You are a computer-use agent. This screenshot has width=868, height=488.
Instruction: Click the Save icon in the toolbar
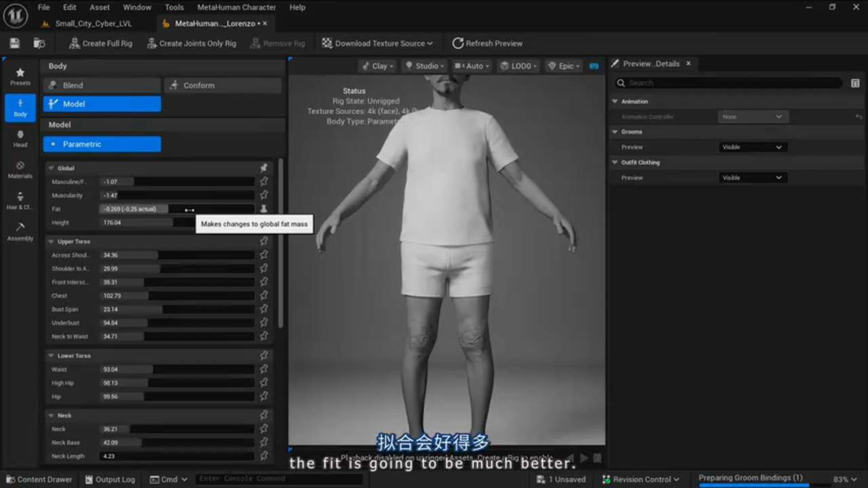point(14,43)
